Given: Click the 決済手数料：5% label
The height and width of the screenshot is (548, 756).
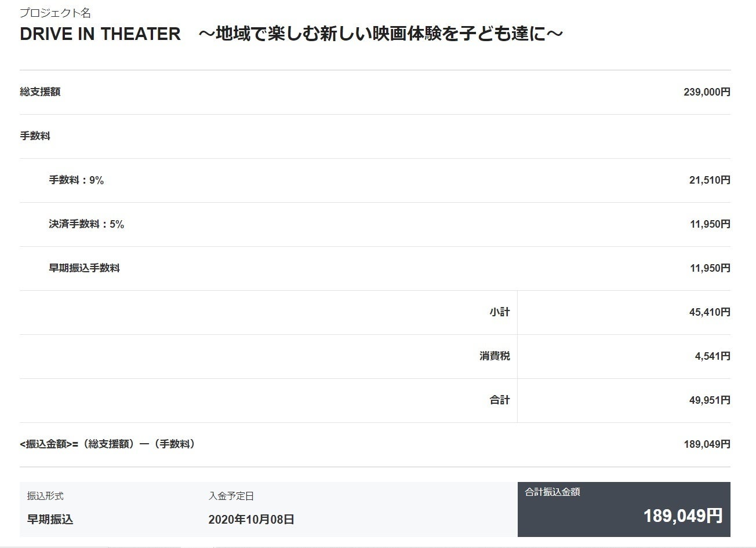Looking at the screenshot, I should click(x=86, y=224).
